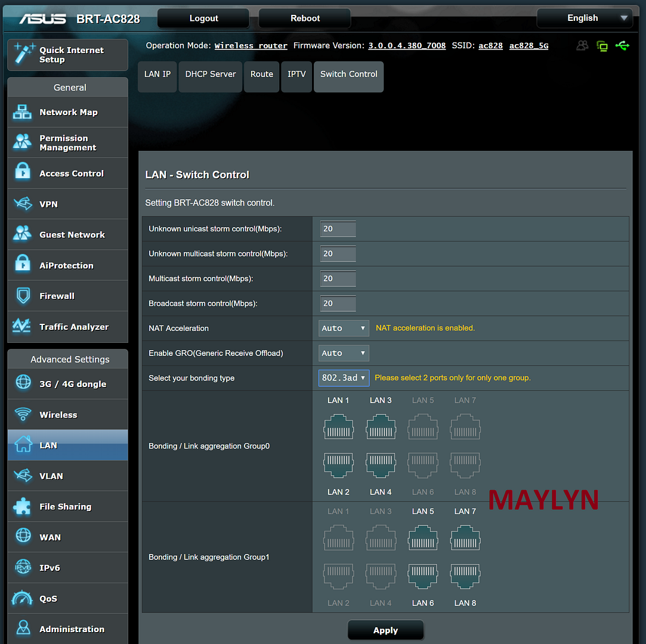Open File Sharing puzzle icon
Screen dimensions: 646x644
pyautogui.click(x=22, y=506)
